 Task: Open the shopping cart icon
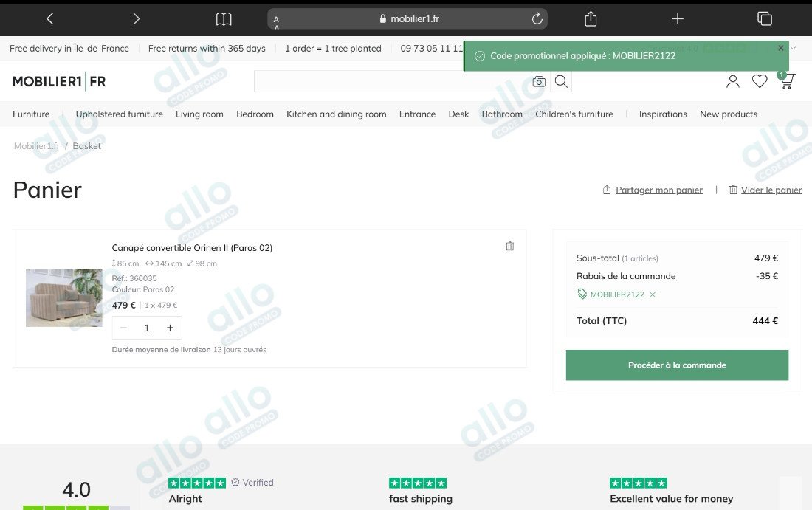tap(787, 80)
